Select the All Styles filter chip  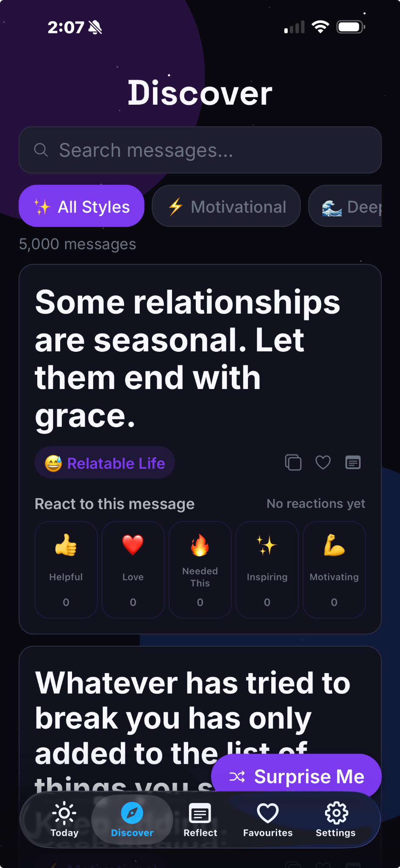click(x=81, y=206)
